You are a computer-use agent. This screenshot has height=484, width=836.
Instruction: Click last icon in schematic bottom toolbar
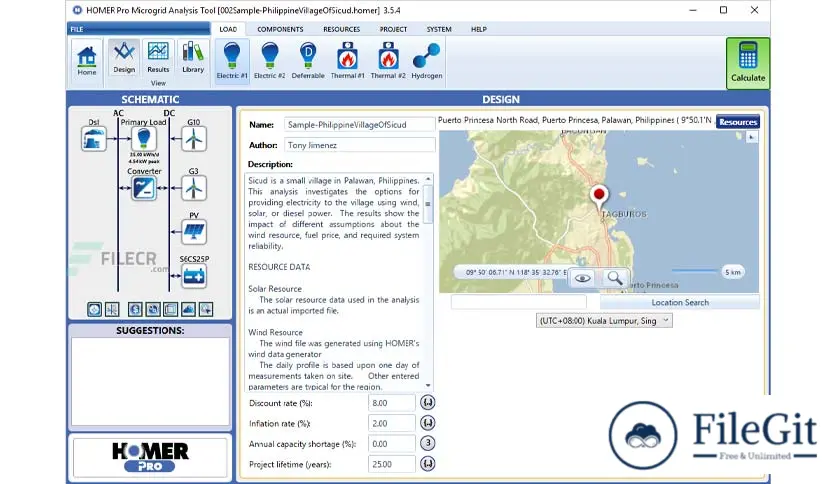206,309
